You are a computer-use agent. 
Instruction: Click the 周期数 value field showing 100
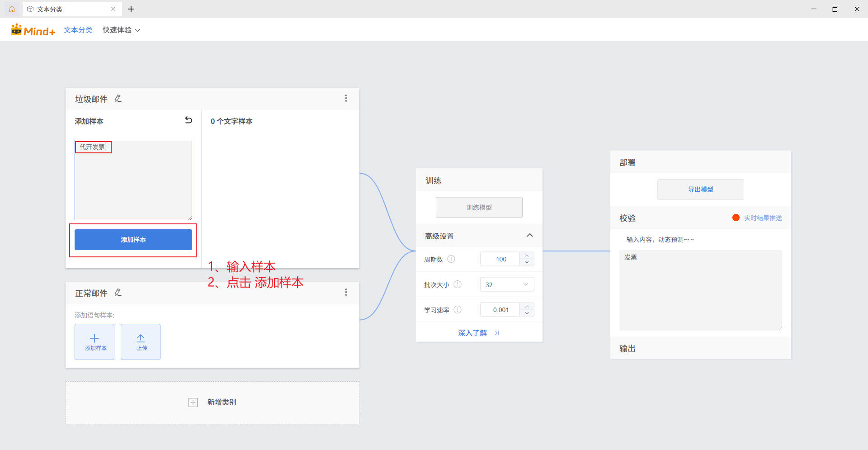(x=500, y=259)
